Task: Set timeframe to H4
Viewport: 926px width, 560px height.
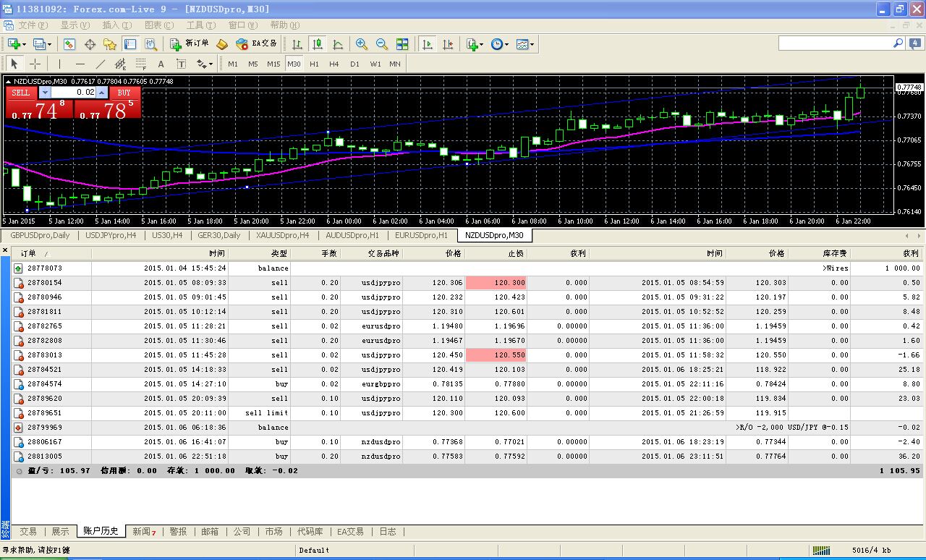Action: (x=334, y=64)
